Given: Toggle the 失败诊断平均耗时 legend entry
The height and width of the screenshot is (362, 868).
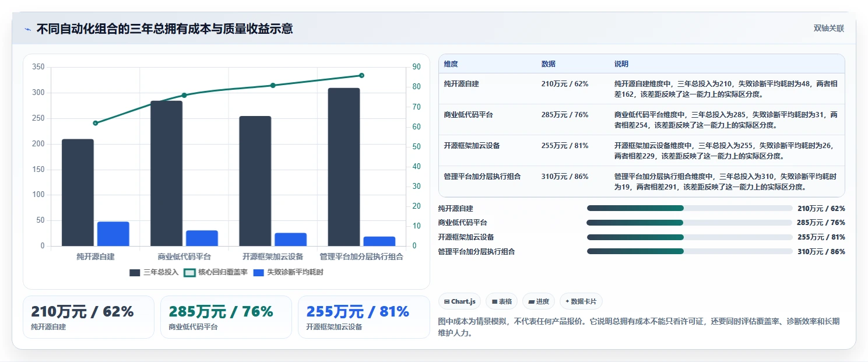Looking at the screenshot, I should 288,272.
